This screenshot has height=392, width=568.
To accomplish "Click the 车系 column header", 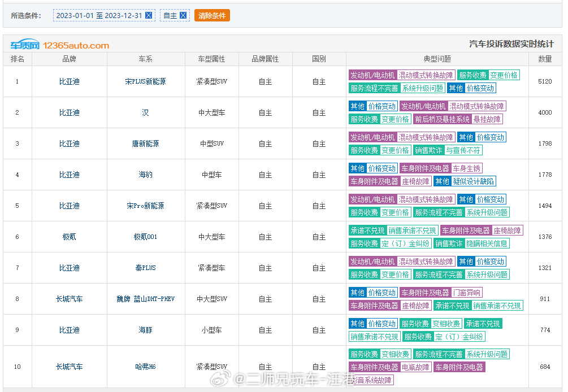I will click(x=145, y=59).
